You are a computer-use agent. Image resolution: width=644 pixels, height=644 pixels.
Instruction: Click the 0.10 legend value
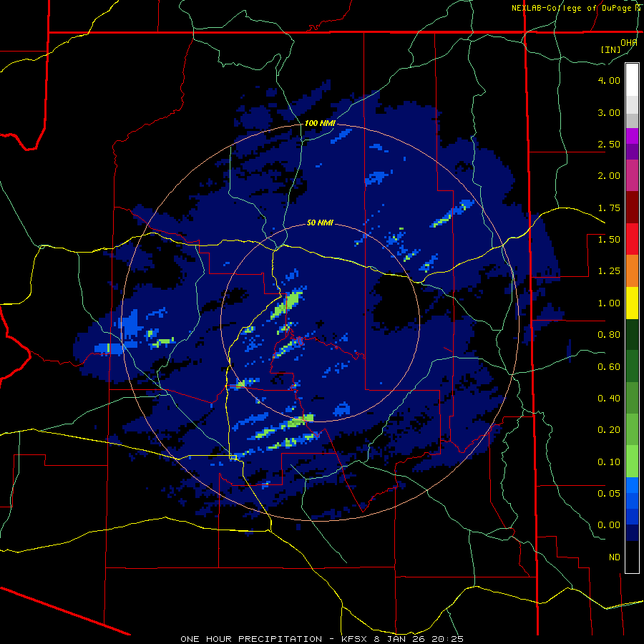[609, 462]
